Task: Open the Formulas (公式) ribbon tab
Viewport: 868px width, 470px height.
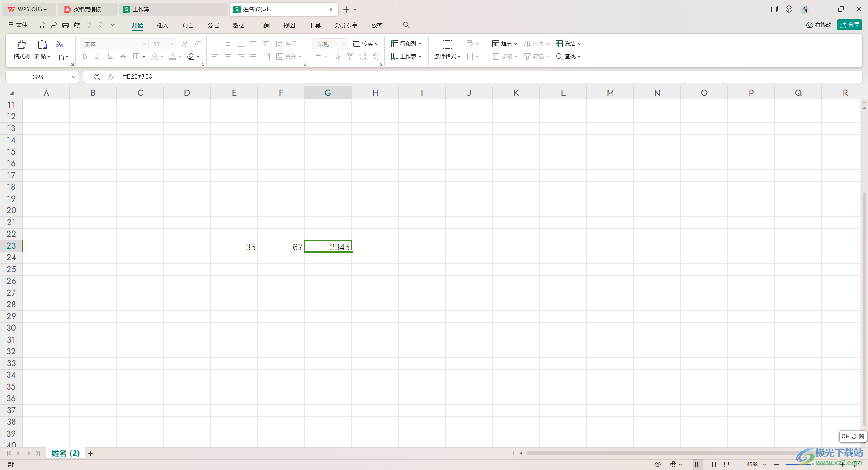Action: [213, 25]
